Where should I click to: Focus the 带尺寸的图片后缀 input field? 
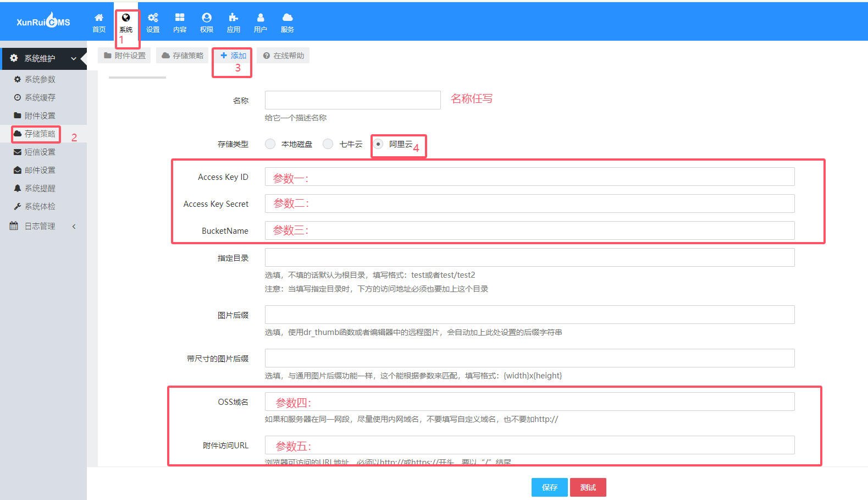point(530,358)
